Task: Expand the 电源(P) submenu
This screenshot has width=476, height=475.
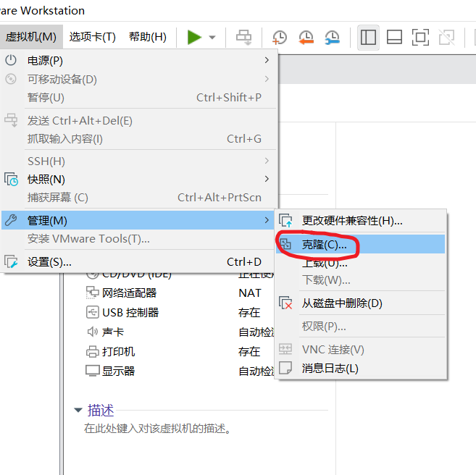Action: 139,60
